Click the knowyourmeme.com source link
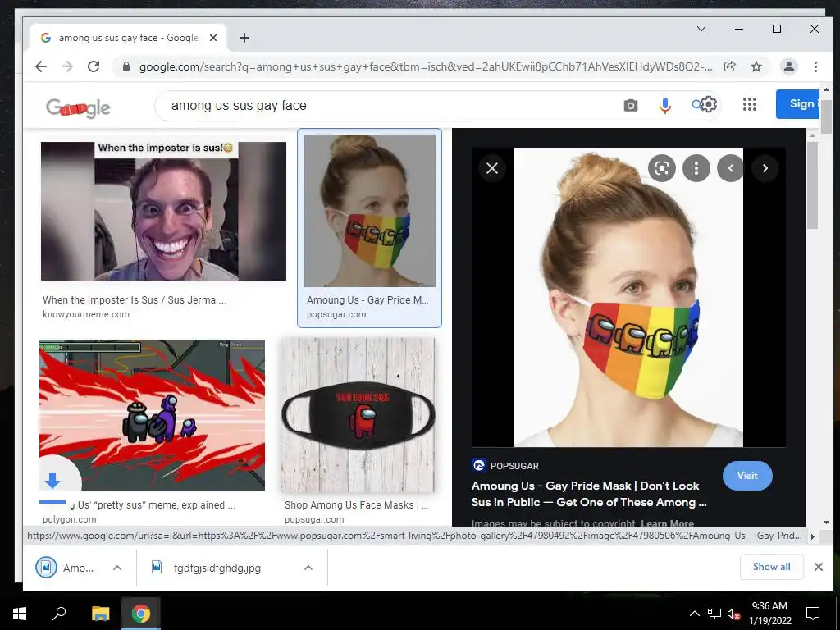 85,314
